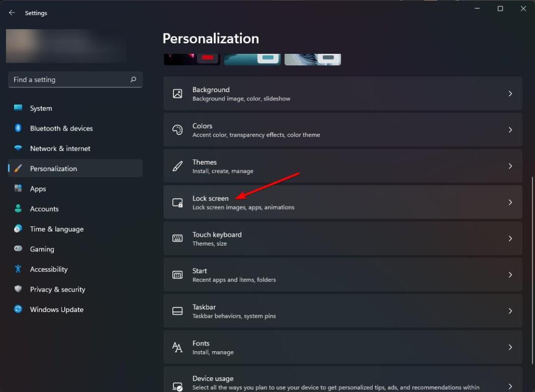535x392 pixels.
Task: Click the Taskbar icon in list
Action: click(x=178, y=311)
